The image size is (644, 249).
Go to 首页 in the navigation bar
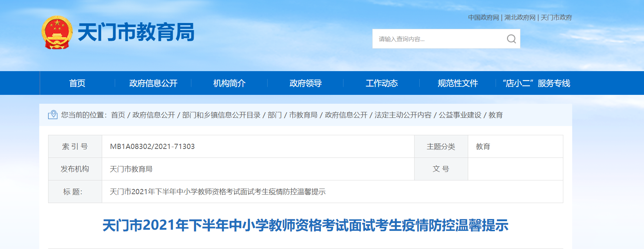pos(77,83)
